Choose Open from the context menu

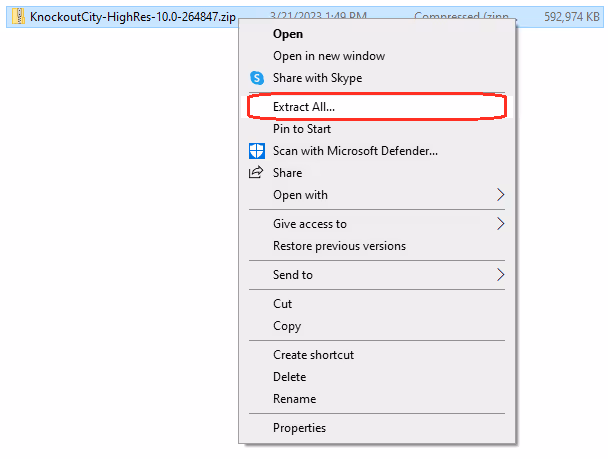(377, 34)
